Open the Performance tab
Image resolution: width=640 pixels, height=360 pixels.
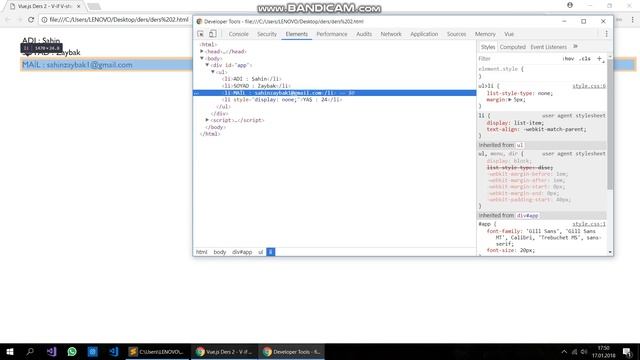332,34
